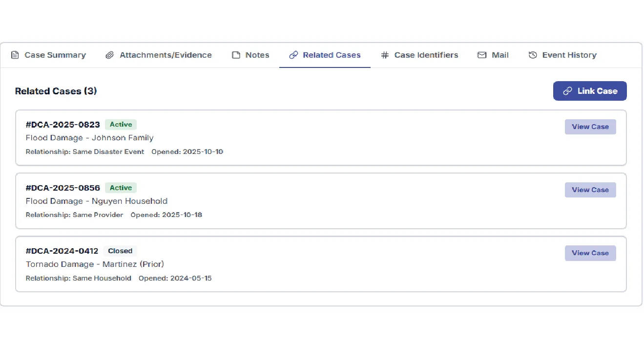Show the Event History tab
This screenshot has width=644, height=349.
point(562,55)
